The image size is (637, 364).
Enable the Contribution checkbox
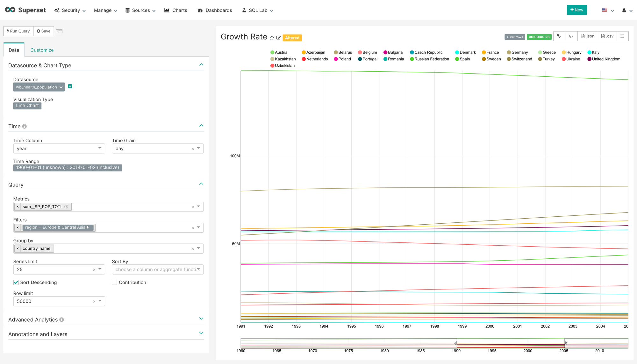coord(114,282)
